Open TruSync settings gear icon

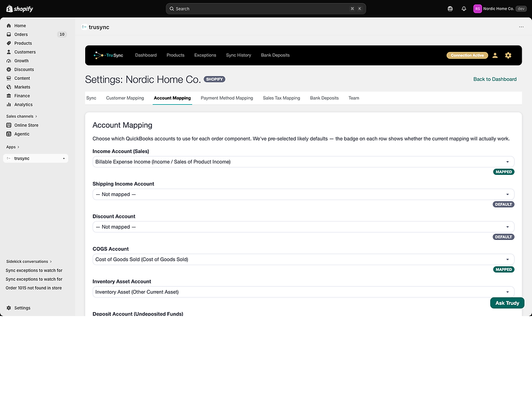click(508, 55)
